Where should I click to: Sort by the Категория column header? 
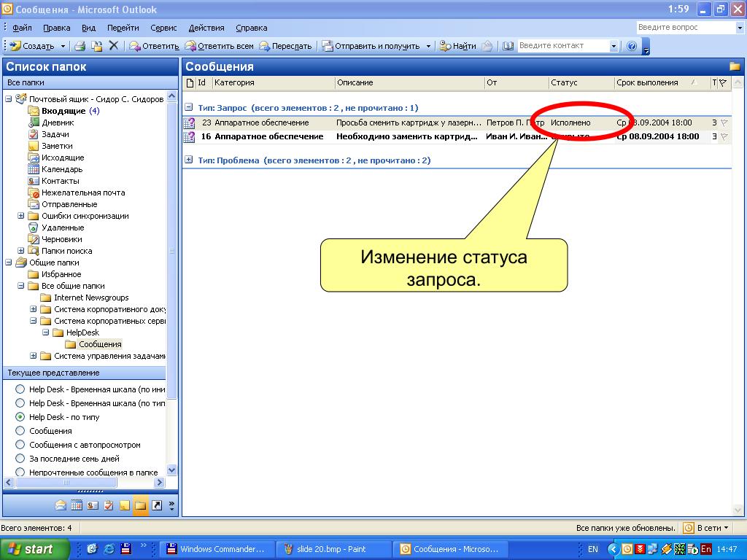(274, 83)
